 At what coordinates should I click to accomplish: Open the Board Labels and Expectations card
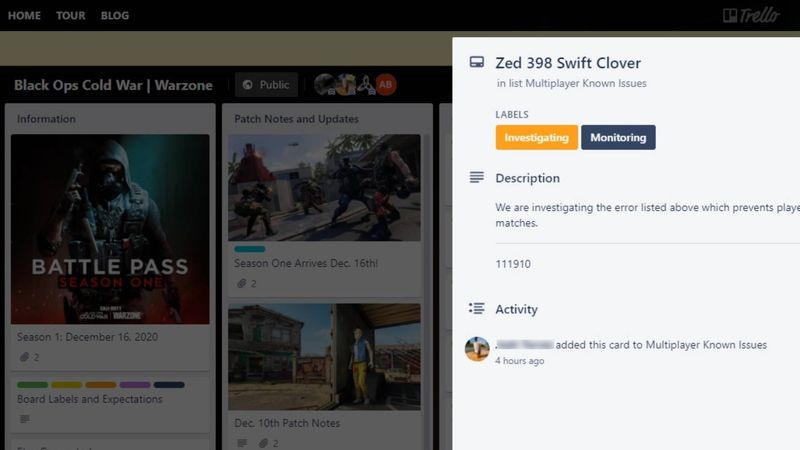[x=89, y=399]
